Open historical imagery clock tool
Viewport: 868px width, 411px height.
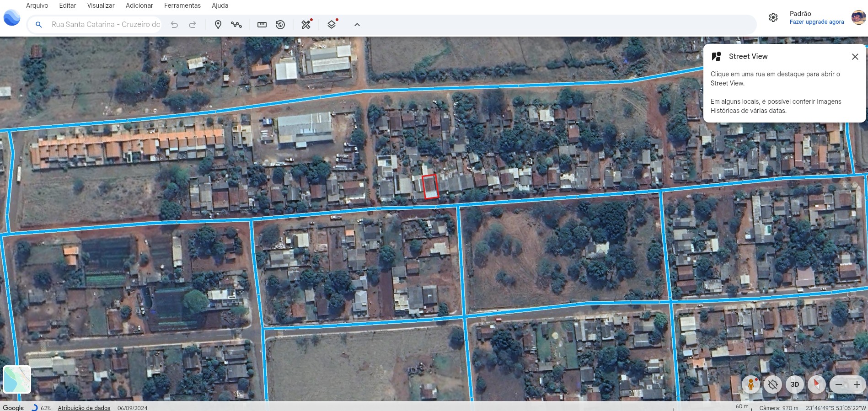(x=280, y=25)
